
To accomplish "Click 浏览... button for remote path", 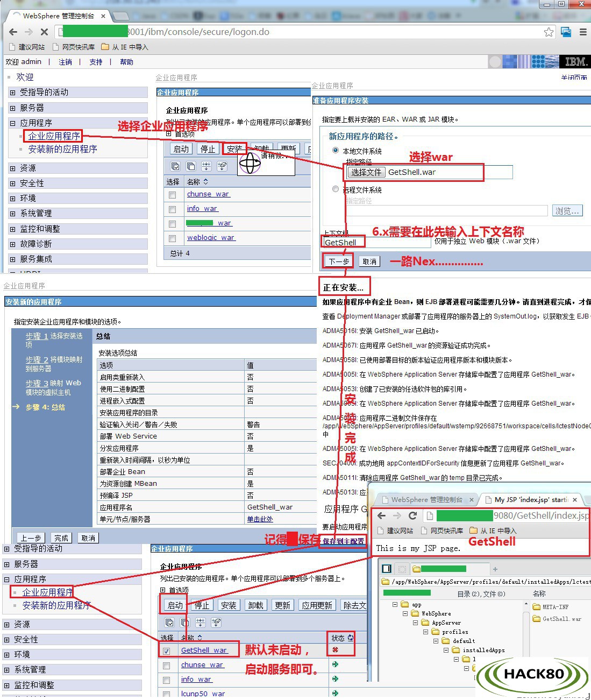I will point(567,211).
